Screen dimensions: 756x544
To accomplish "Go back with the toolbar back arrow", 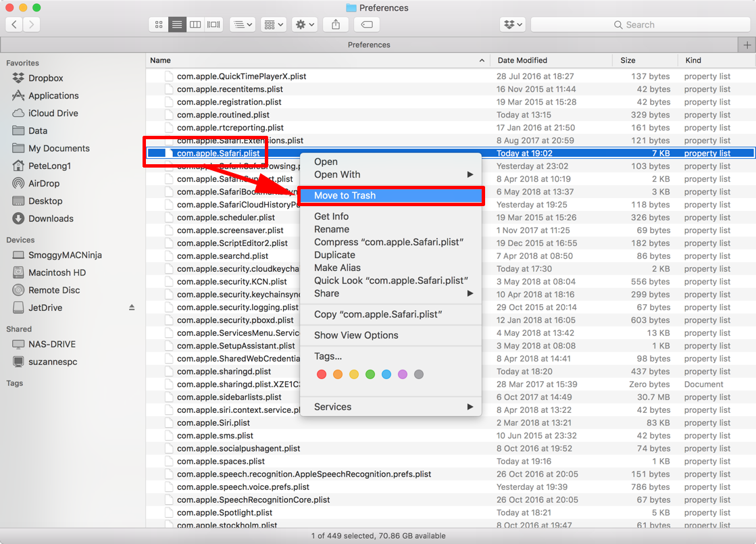I will [14, 24].
